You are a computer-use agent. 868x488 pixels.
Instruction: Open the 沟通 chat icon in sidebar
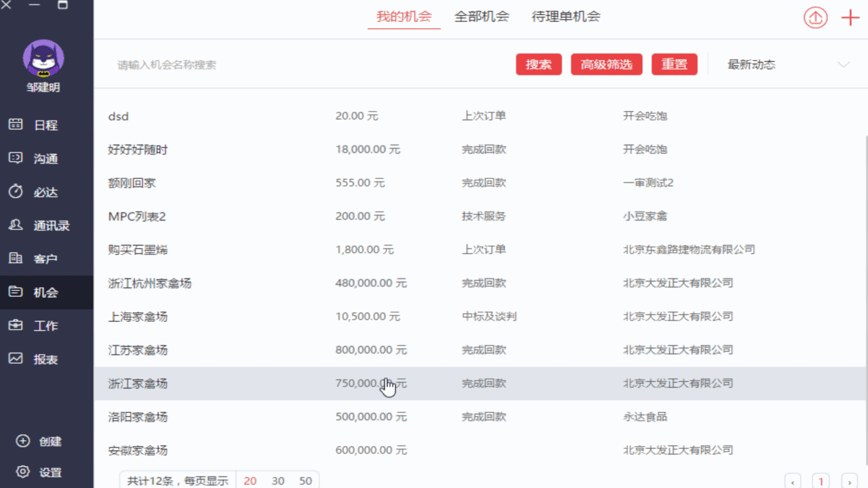click(x=16, y=158)
